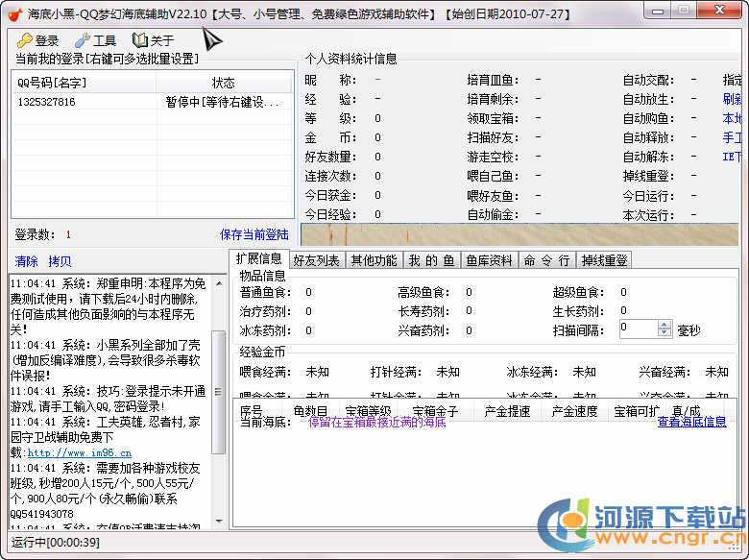This screenshot has width=749, height=560.
Task: Click the 拷贝 log link
Action: point(60,261)
